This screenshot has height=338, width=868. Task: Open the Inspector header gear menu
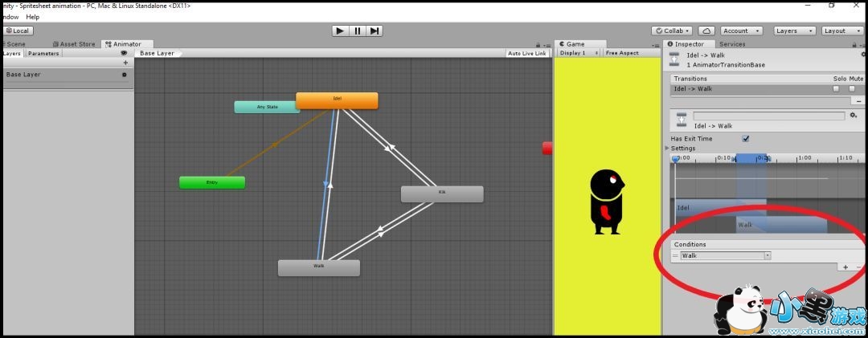pos(863,55)
